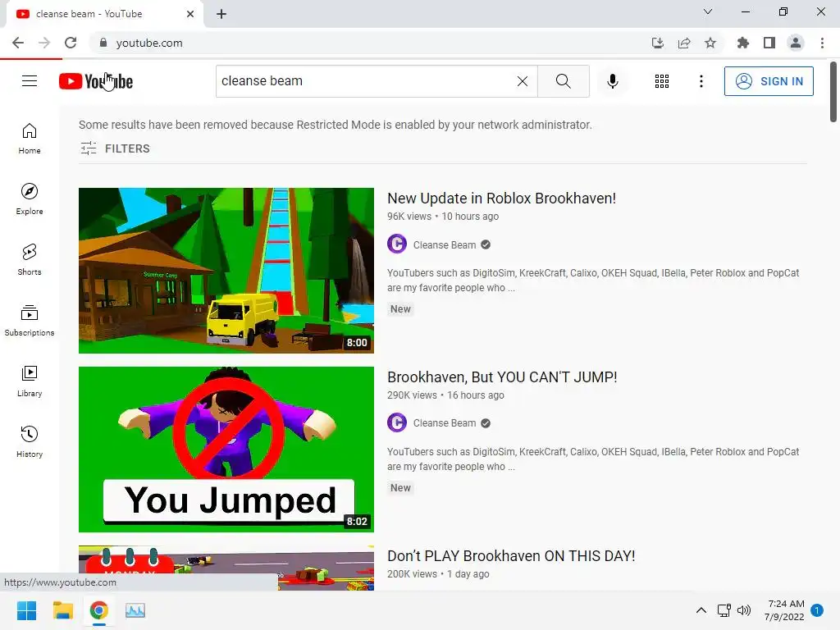Open the YouTube hamburger guide menu
Screen dimensions: 840x630
[30, 81]
